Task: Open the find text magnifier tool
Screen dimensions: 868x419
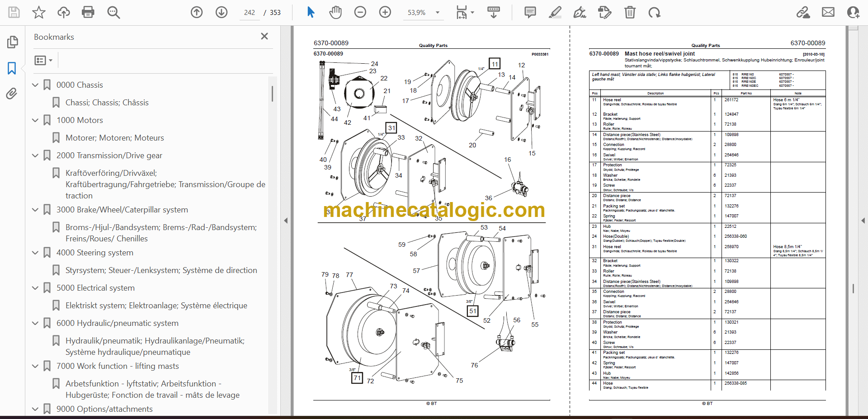Action: (x=113, y=12)
